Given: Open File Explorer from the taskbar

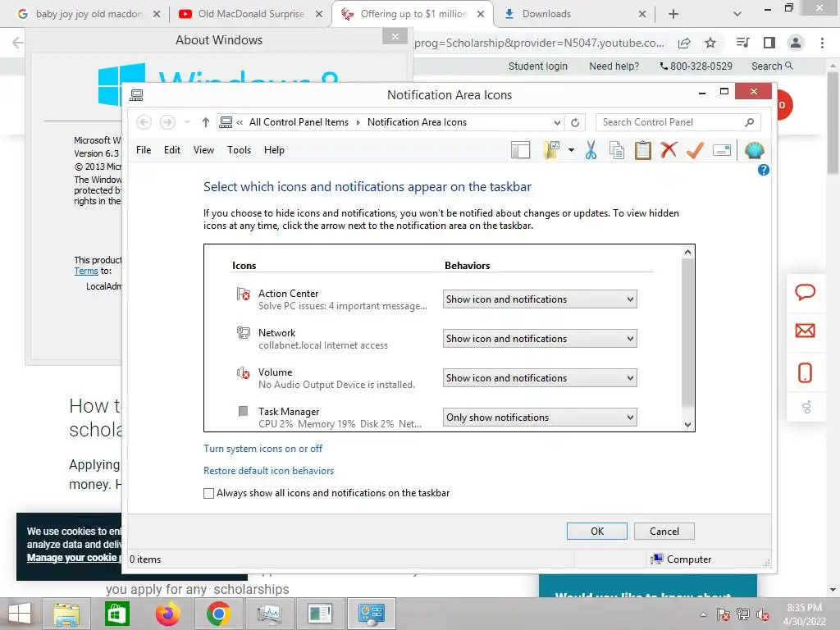Looking at the screenshot, I should (x=66, y=614).
